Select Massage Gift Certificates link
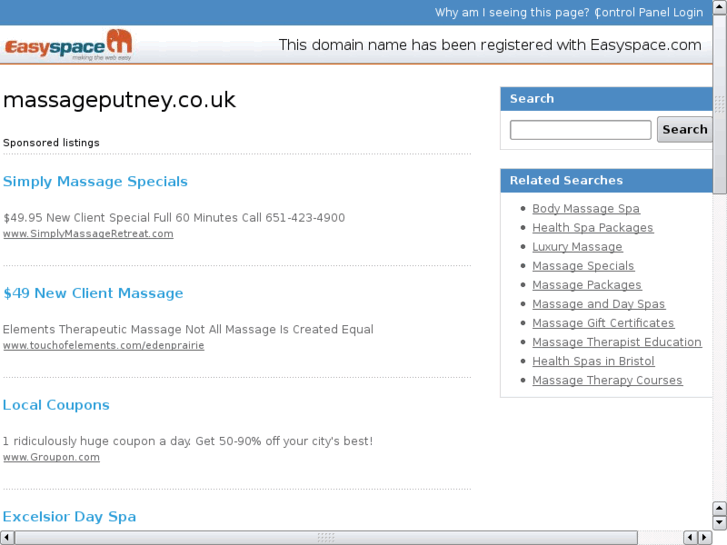The height and width of the screenshot is (545, 727). click(x=603, y=323)
